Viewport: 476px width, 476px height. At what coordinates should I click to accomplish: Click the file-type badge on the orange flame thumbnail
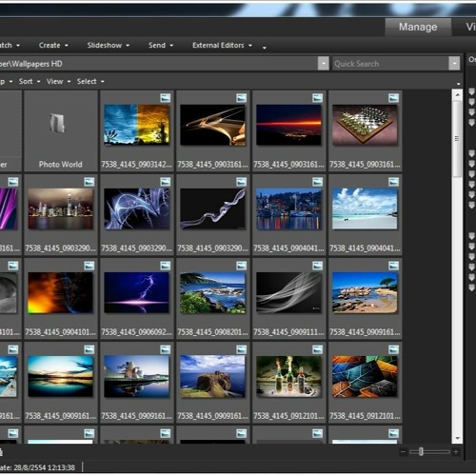[x=89, y=266]
